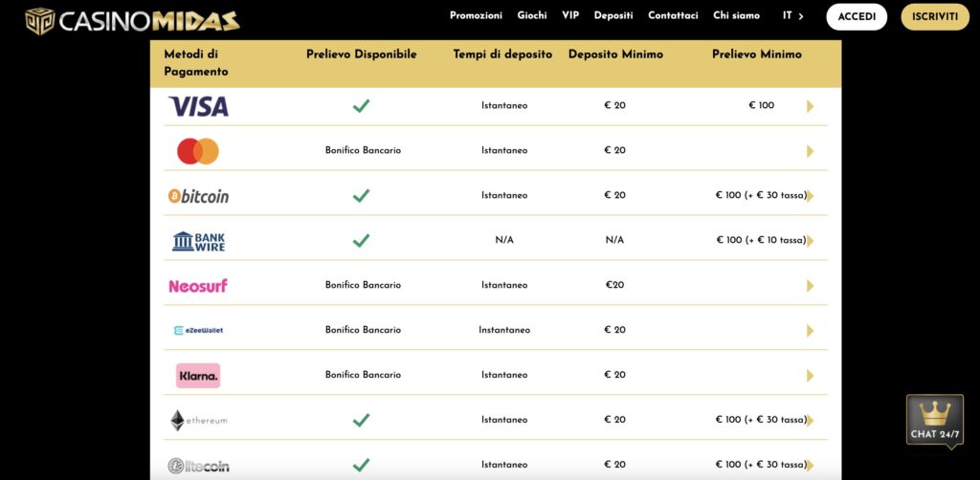Click the Prelievo Disponibile column header

[361, 55]
